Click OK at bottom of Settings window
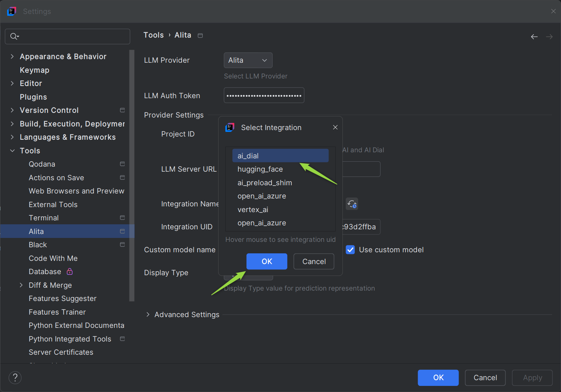This screenshot has width=561, height=392. coord(438,377)
